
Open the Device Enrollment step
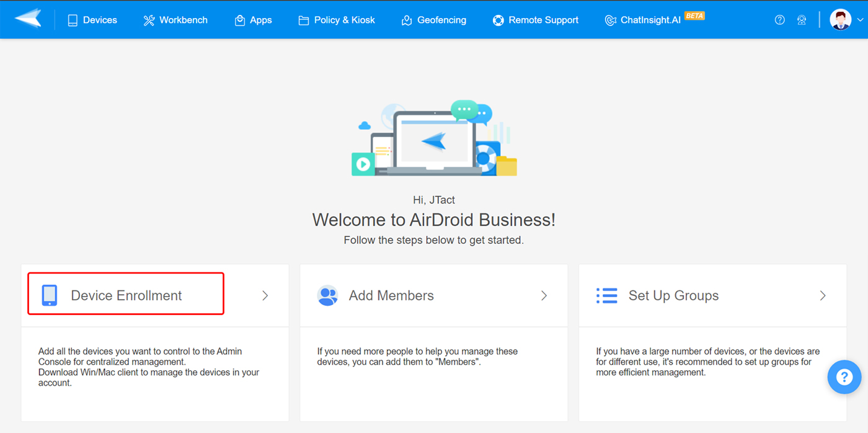[155, 296]
